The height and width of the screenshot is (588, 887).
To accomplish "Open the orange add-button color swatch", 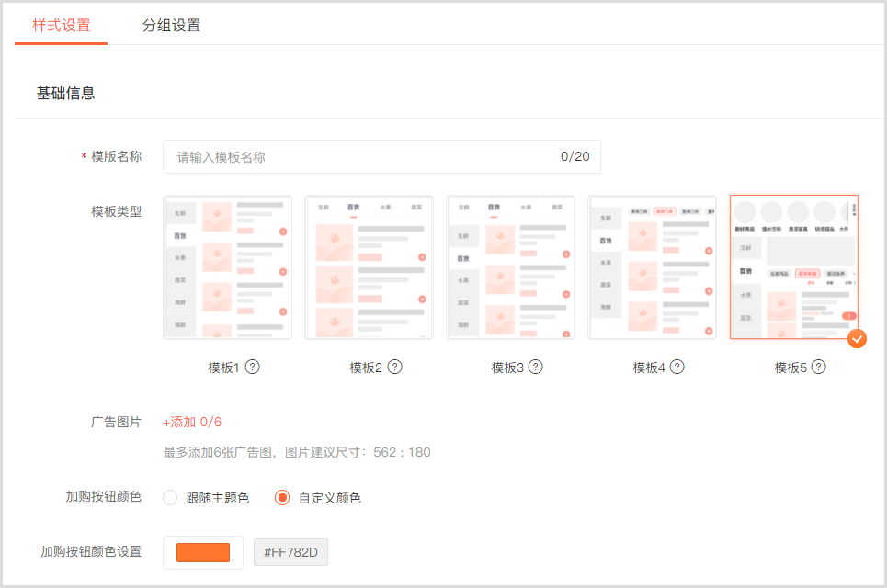I will coord(203,552).
